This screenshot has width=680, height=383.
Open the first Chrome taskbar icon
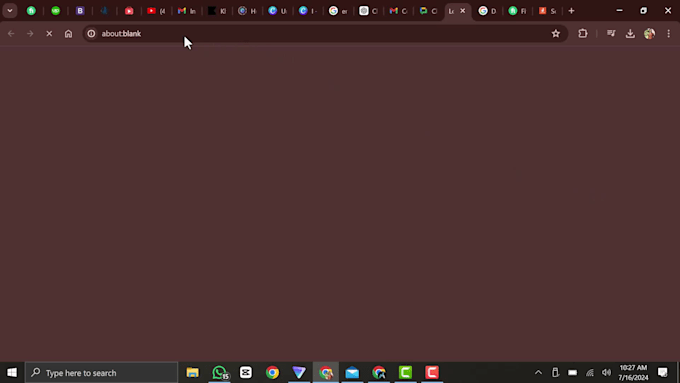pos(272,373)
